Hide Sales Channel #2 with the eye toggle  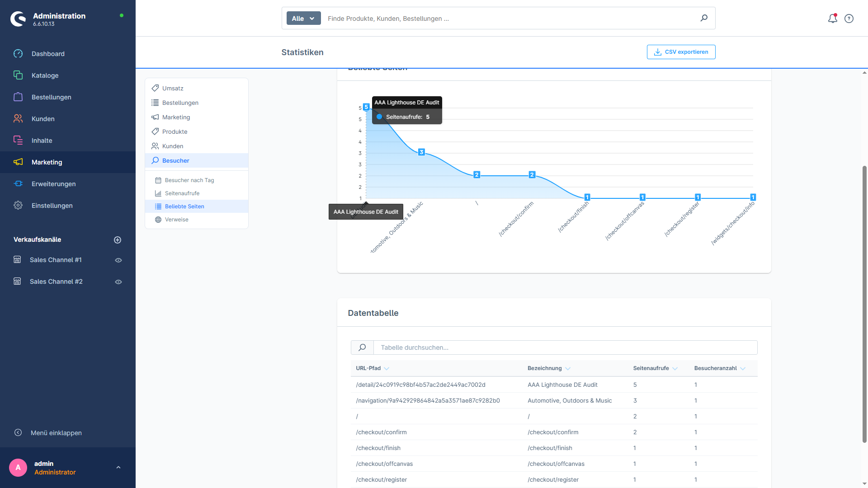(x=118, y=282)
